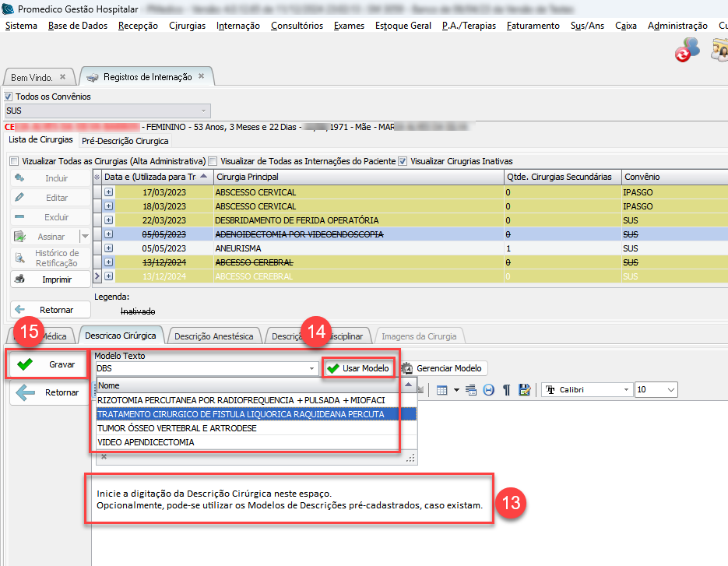Screen dimensions: 728x566
Task: Toggle the Todos os Convênios checkbox
Action: coord(9,97)
